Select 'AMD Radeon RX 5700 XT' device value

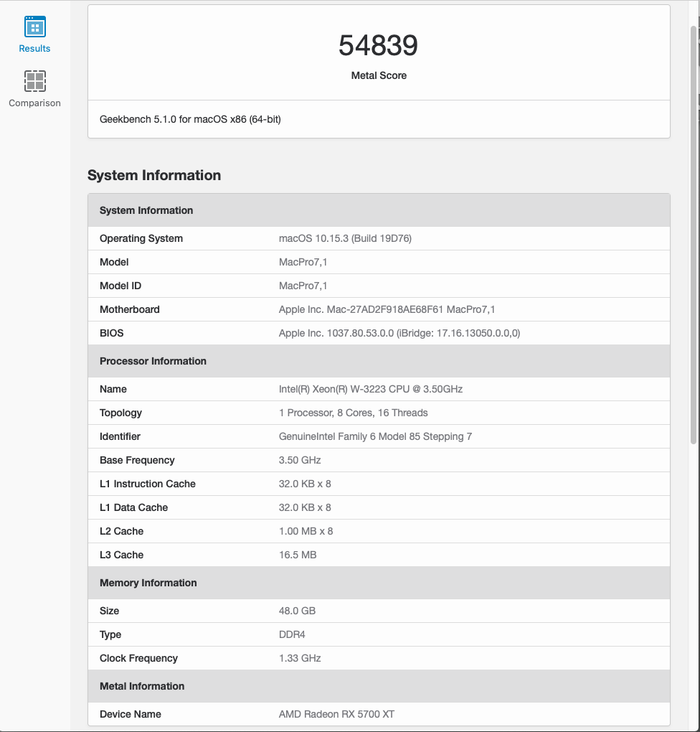(336, 714)
